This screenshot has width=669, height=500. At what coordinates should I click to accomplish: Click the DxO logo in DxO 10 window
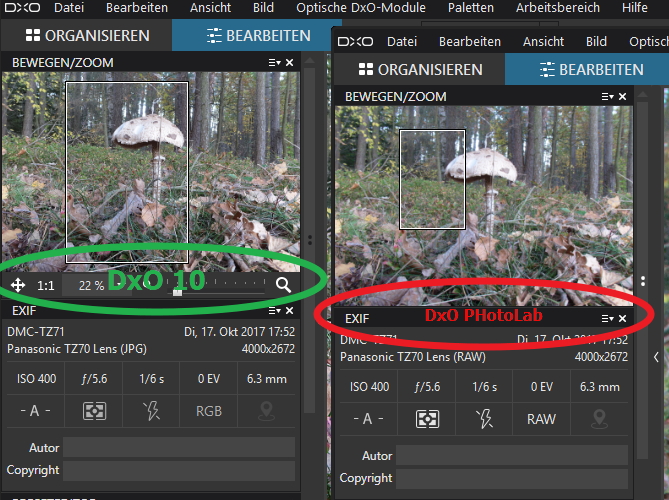pyautogui.click(x=22, y=8)
